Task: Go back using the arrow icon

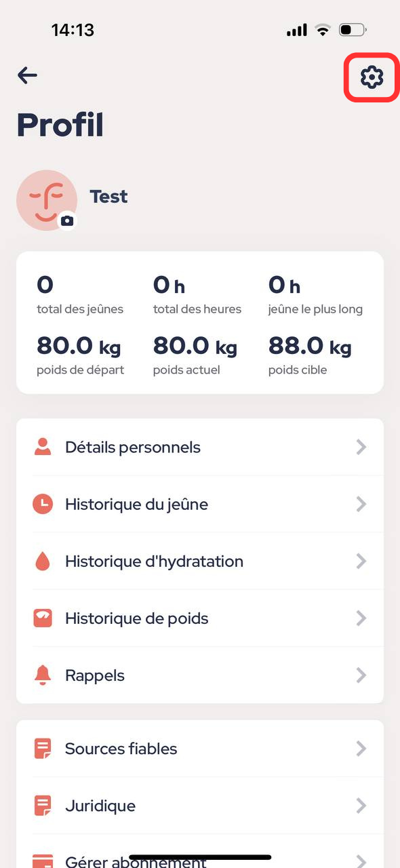Action: coord(27,75)
